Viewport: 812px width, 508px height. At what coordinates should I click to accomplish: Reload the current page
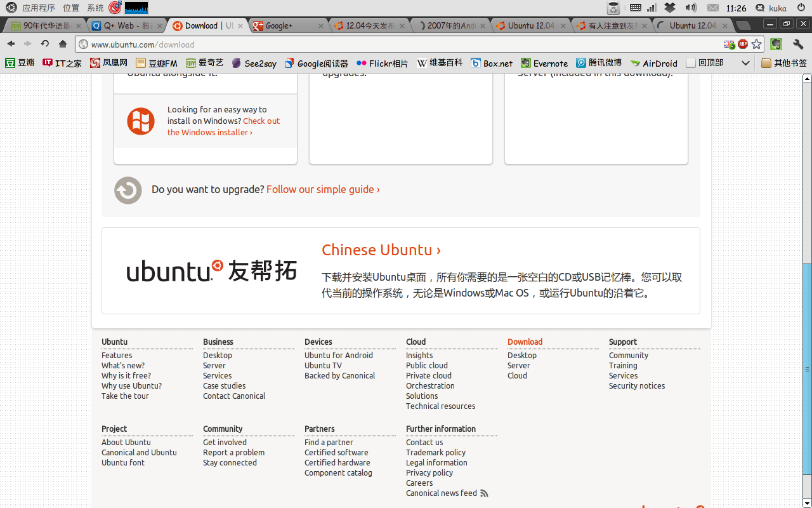click(45, 44)
